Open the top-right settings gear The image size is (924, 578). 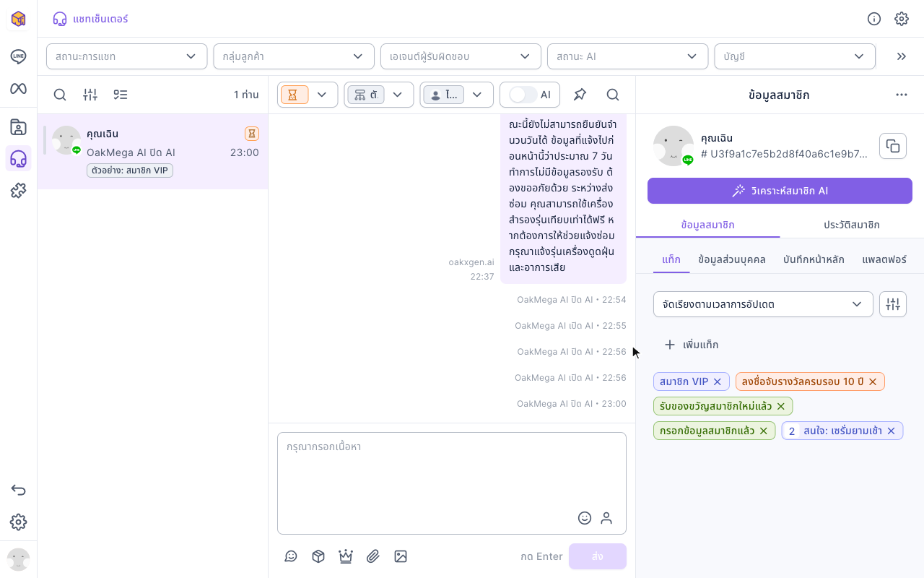902,19
